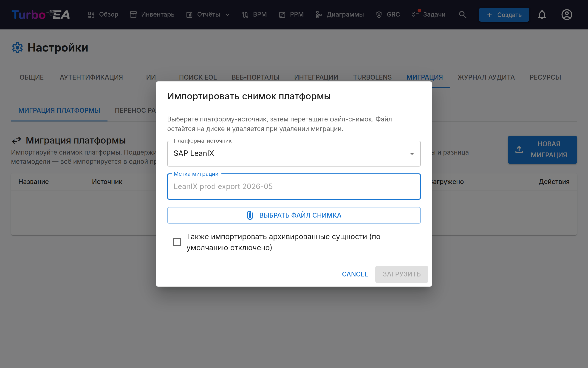Click the Миграция платформы arrows icon
588x368 pixels.
tap(17, 141)
